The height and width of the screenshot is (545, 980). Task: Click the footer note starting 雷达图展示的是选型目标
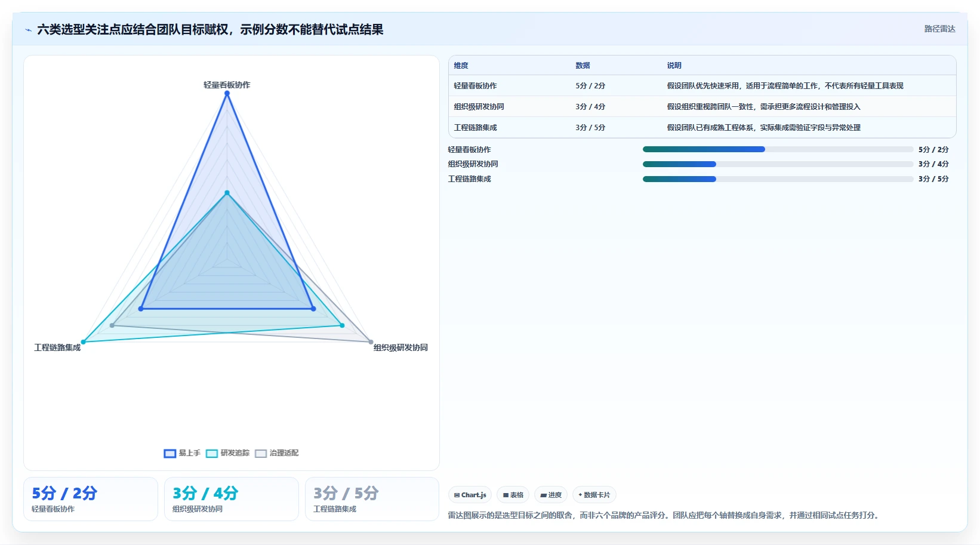pyautogui.click(x=665, y=515)
